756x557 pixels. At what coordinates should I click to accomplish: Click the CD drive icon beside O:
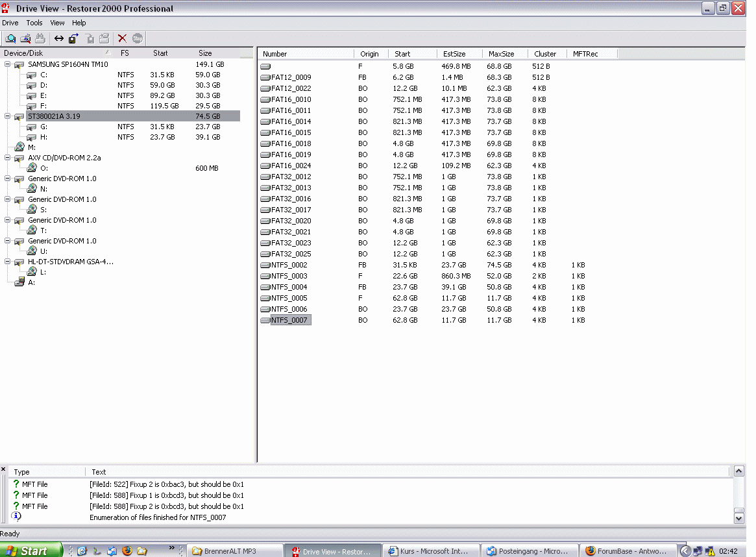click(x=32, y=168)
